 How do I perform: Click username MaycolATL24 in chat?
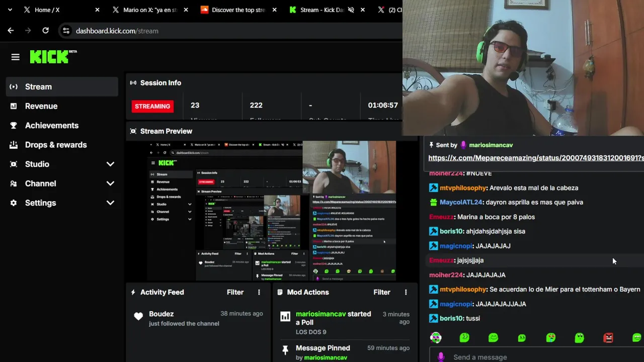(x=461, y=202)
